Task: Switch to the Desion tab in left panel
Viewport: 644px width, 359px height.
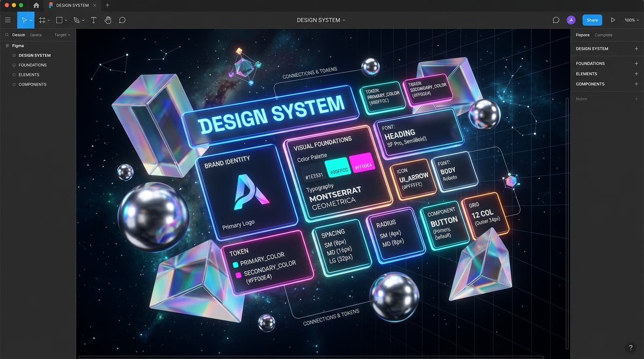Action: [19, 35]
